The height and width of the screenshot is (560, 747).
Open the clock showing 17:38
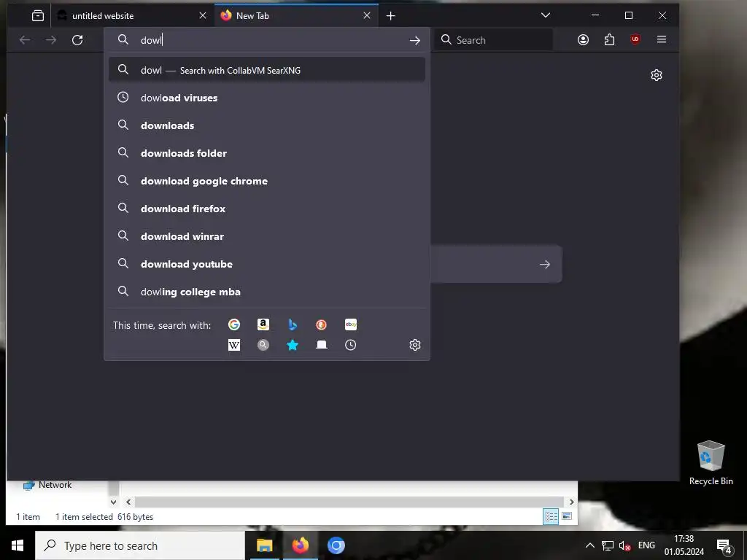click(684, 545)
